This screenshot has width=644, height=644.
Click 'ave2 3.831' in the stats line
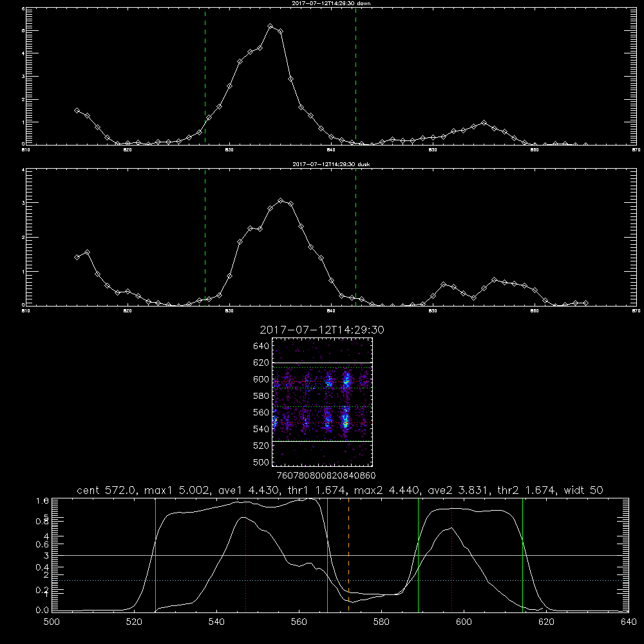click(459, 490)
